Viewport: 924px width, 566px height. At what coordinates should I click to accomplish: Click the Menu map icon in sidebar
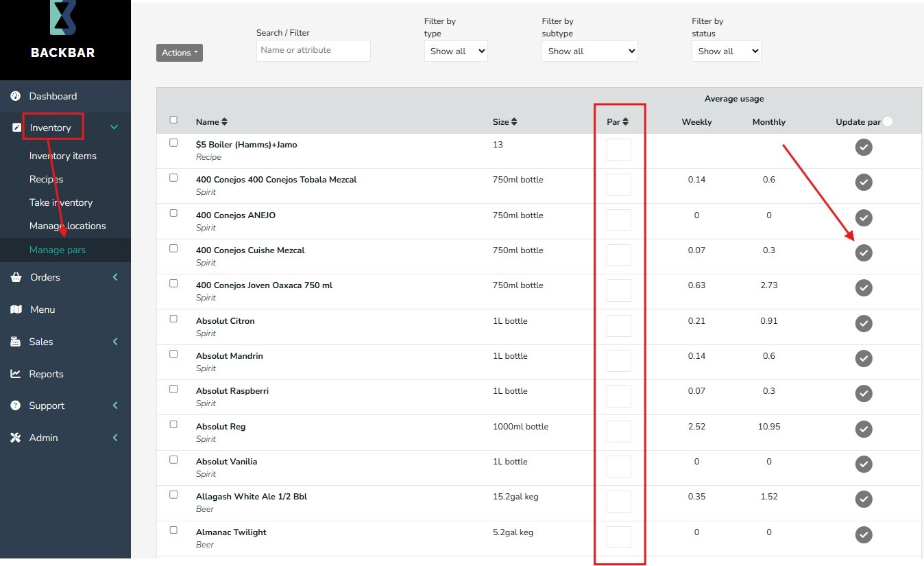pos(16,309)
